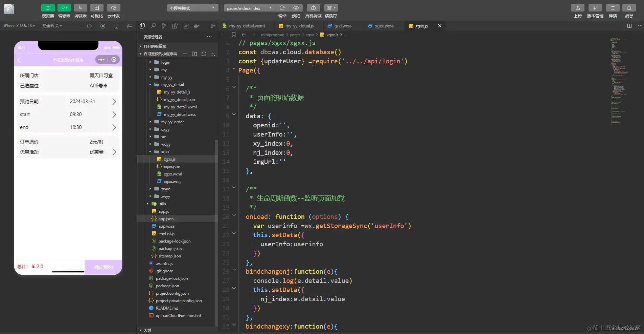This screenshot has width=644, height=334.
Task: Open the simulator capsule menu dots
Action: point(101,60)
